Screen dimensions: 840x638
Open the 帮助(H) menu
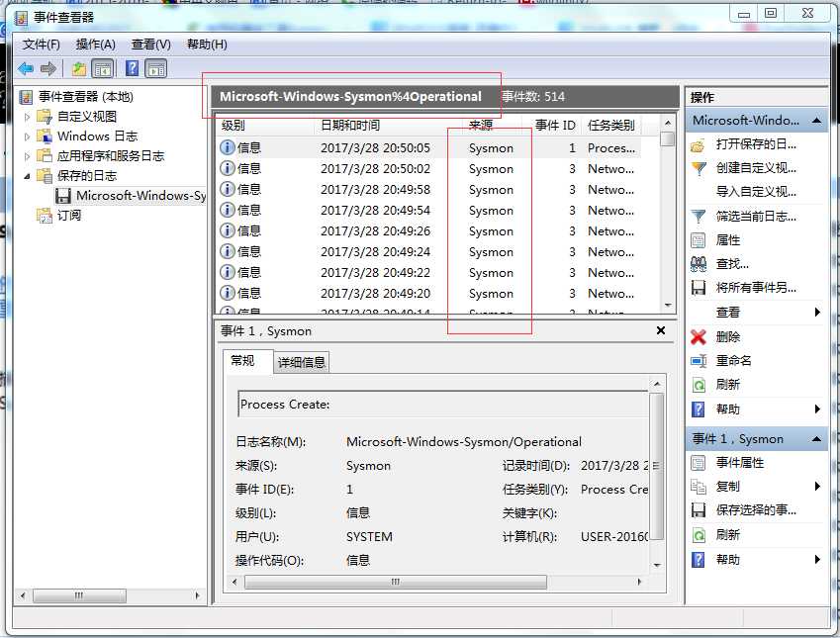coord(207,45)
